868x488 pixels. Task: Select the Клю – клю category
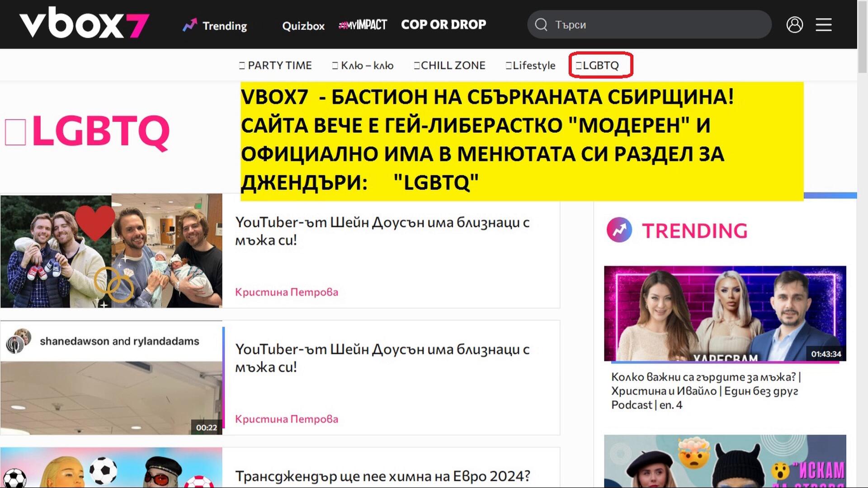coord(363,66)
